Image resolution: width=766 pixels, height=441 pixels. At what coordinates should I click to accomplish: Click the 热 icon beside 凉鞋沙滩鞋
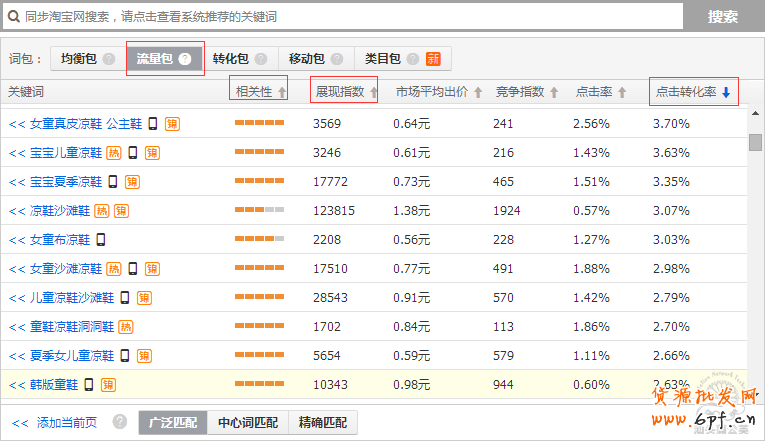pyautogui.click(x=101, y=211)
